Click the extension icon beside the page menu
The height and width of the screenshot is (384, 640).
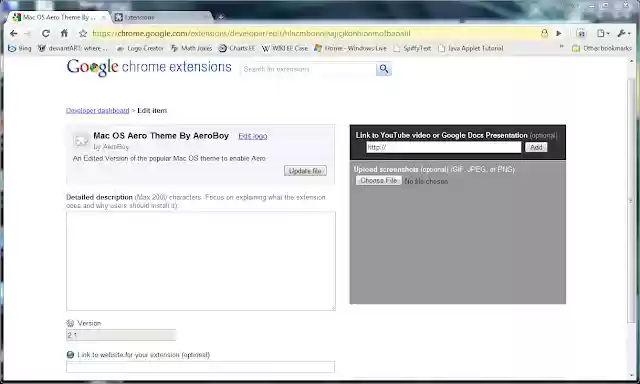581,33
